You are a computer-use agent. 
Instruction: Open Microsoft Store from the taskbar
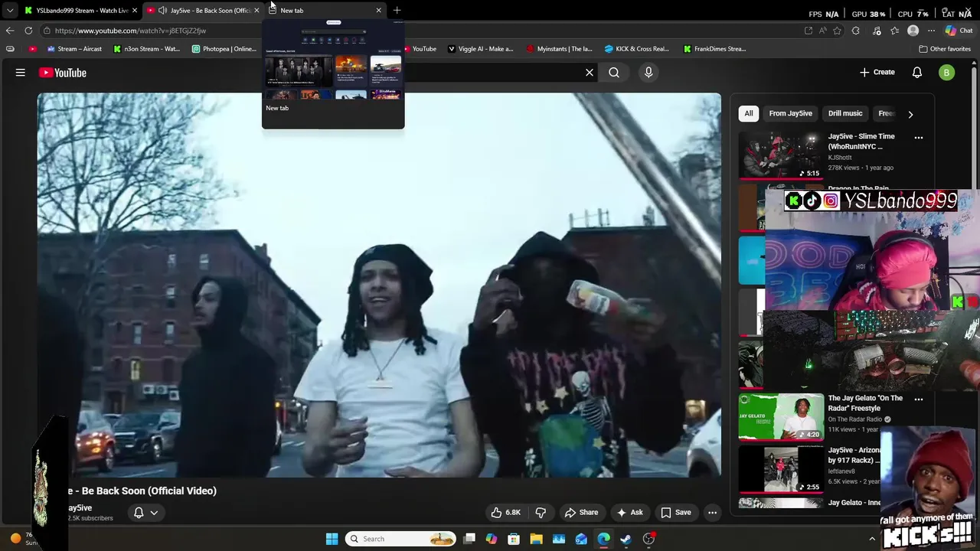(x=514, y=539)
